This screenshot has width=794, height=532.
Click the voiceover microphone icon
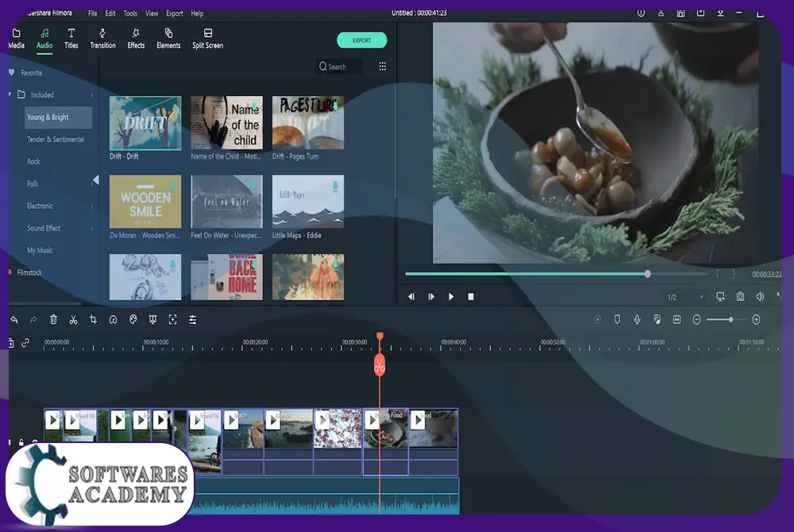pos(637,319)
